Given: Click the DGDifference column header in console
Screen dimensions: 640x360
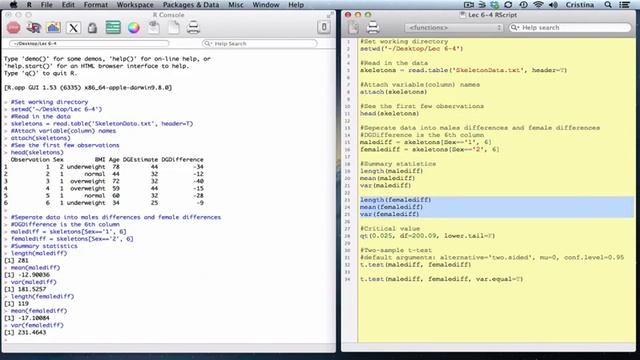Looking at the screenshot, I should pos(182,160).
